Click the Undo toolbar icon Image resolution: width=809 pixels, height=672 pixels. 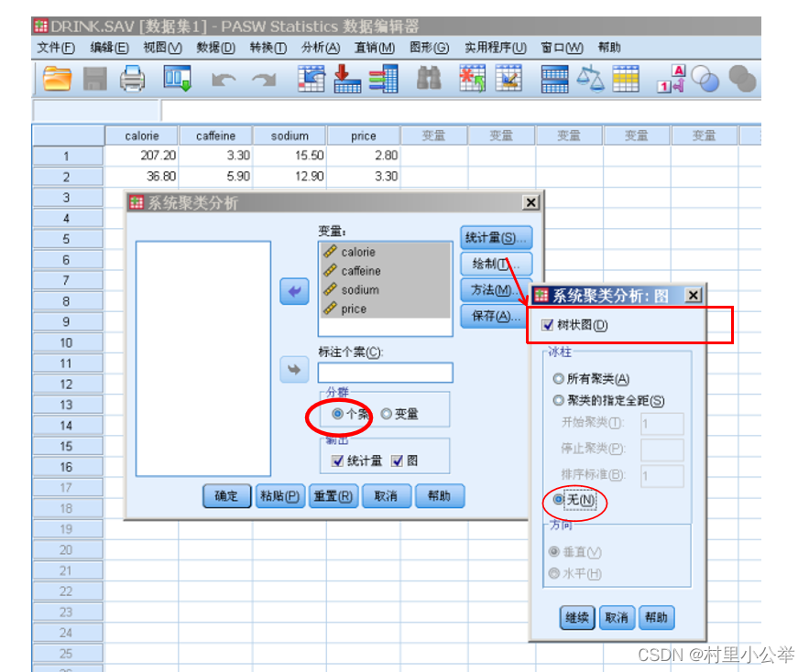pyautogui.click(x=223, y=80)
